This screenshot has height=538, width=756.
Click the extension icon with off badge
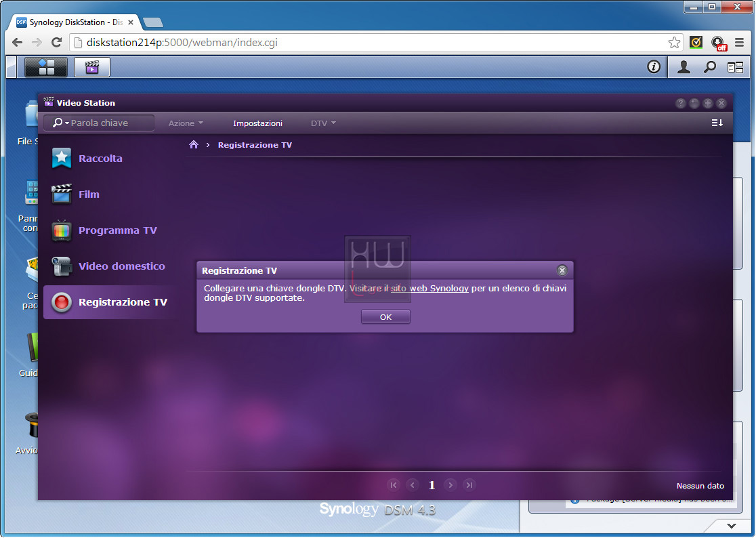point(718,43)
